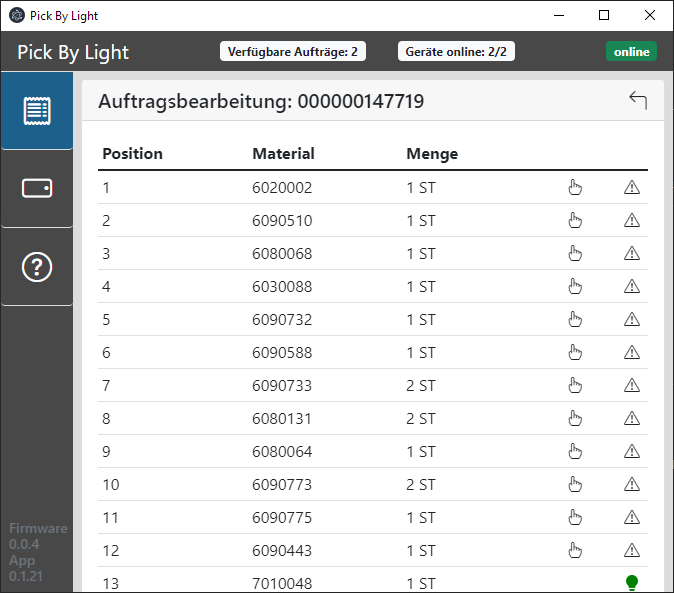Click the 'Verfügbare Aufträge: 2' badge
This screenshot has width=674, height=593.
(293, 52)
